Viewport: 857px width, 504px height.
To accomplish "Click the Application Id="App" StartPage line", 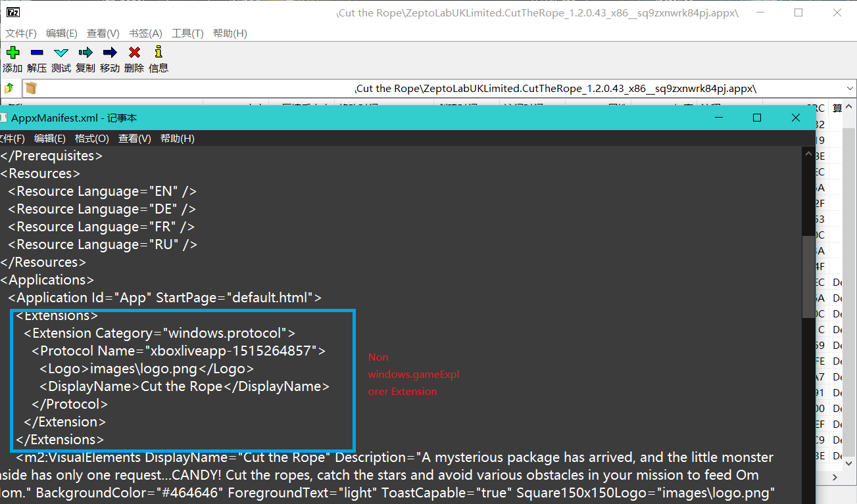I will 164,298.
